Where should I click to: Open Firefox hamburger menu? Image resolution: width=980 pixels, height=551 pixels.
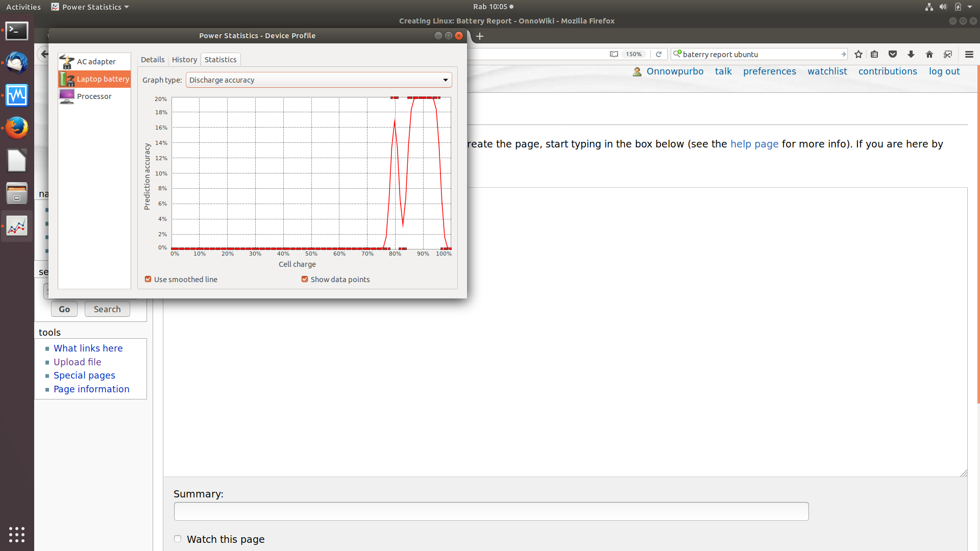[x=969, y=54]
